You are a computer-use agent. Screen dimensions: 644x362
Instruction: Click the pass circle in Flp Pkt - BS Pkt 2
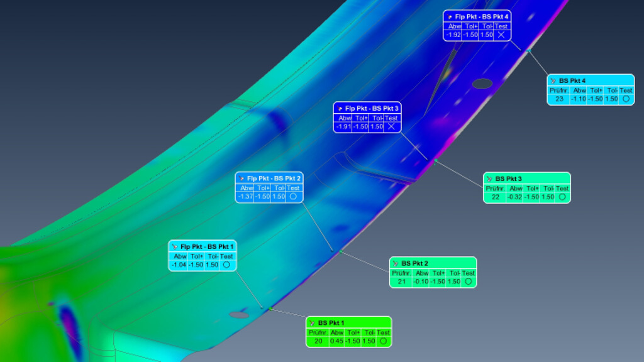293,197
